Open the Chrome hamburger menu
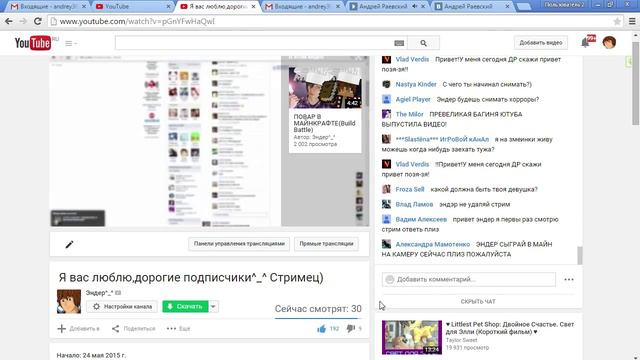Viewport: 640px width, 360px height. pyautogui.click(x=632, y=21)
